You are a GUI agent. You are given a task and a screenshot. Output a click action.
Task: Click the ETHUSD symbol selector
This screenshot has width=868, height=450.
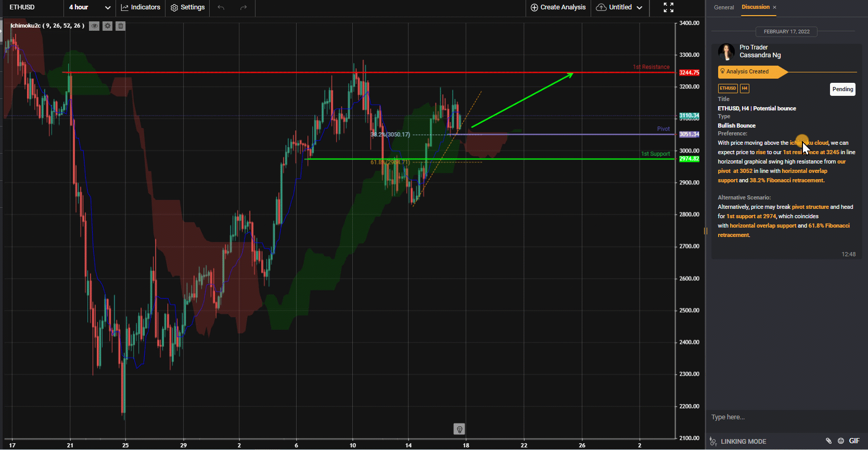pyautogui.click(x=22, y=7)
